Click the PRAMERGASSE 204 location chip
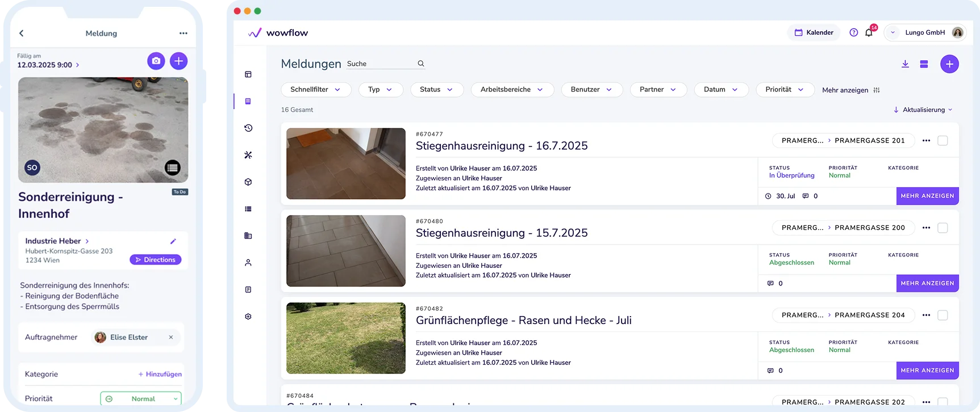The image size is (980, 412). [x=843, y=315]
